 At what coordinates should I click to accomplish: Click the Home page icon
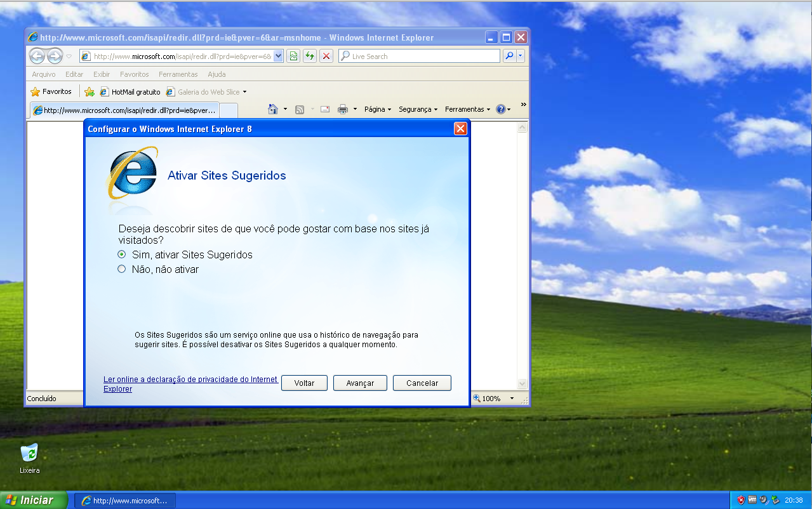tap(273, 109)
